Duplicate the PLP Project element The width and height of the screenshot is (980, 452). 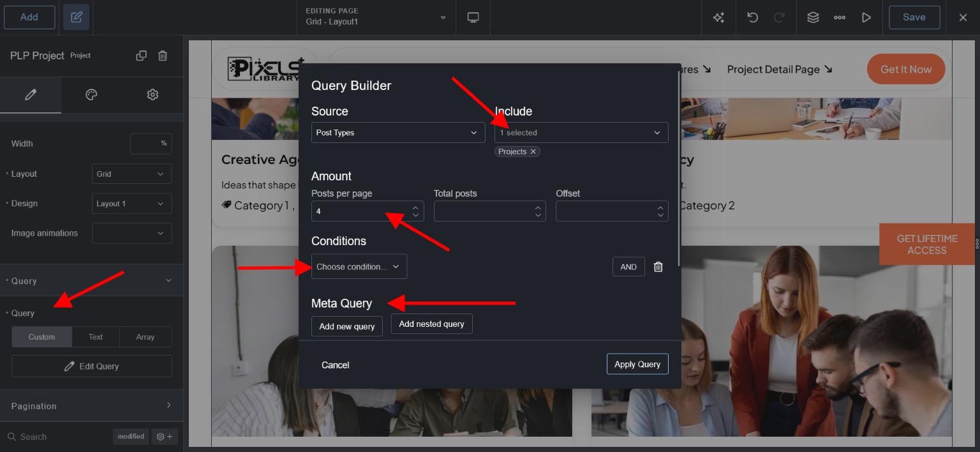[x=142, y=56]
